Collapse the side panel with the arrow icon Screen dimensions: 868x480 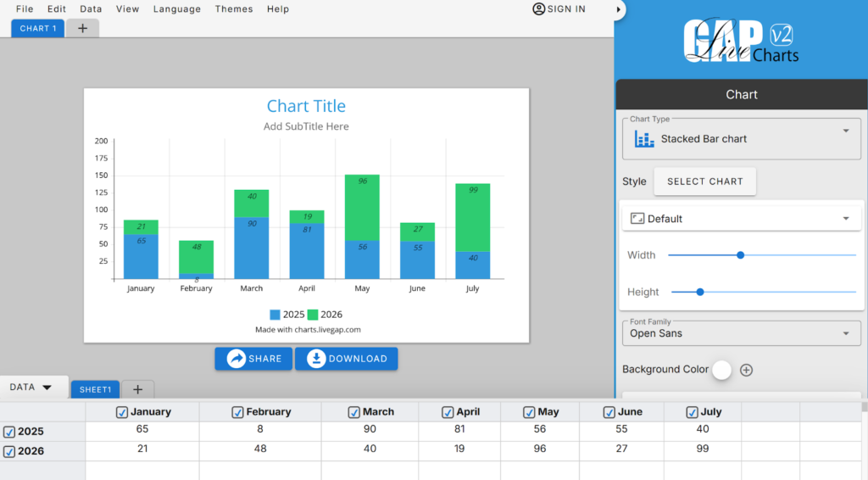click(x=618, y=9)
